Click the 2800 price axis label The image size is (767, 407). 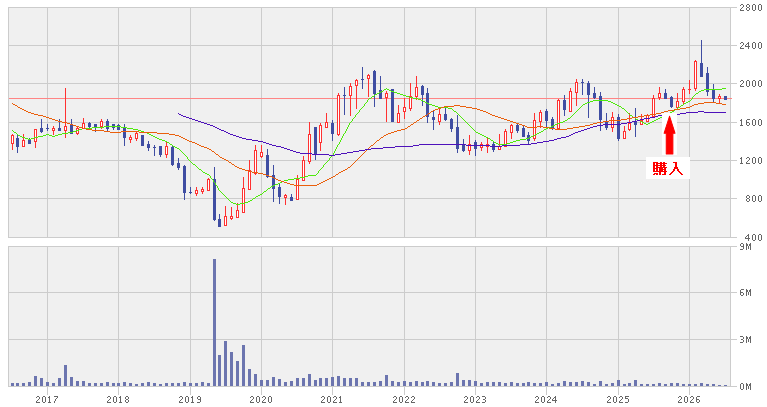tap(751, 8)
